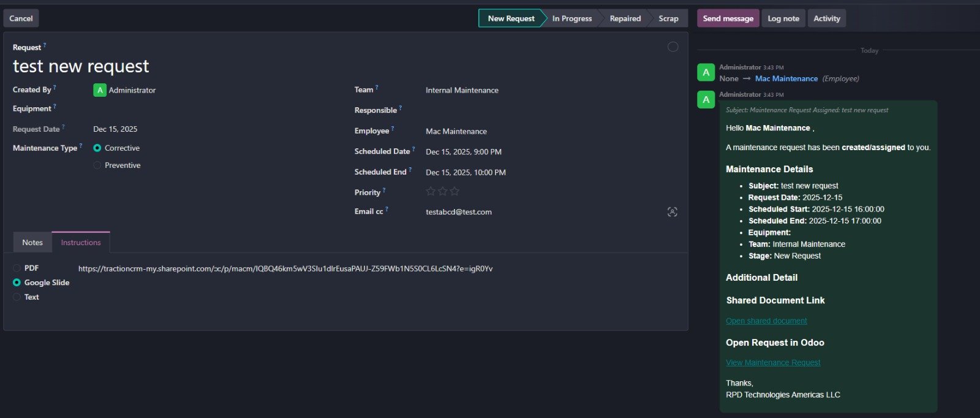This screenshot has height=418, width=980.
Task: Select the PDF instruction type
Action: pyautogui.click(x=17, y=268)
